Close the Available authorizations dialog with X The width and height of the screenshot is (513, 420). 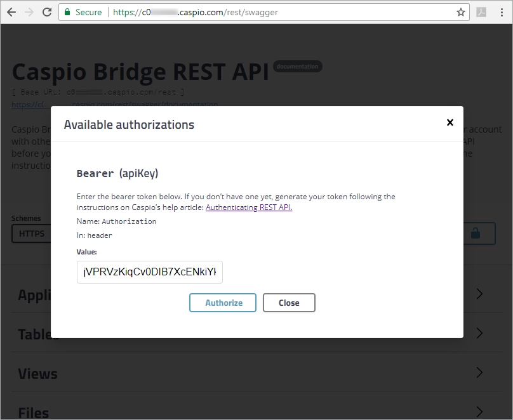coord(450,122)
